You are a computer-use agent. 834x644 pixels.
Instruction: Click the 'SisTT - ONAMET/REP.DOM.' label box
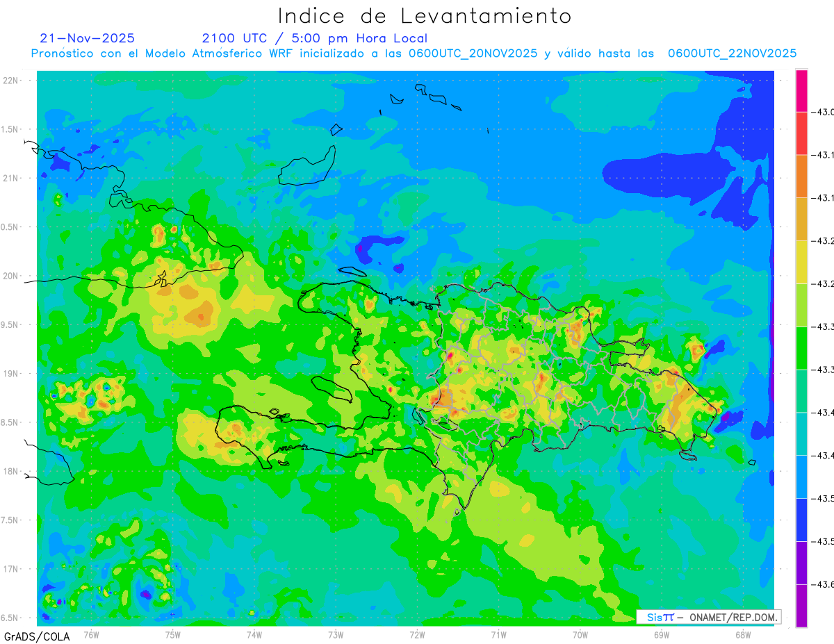click(708, 617)
